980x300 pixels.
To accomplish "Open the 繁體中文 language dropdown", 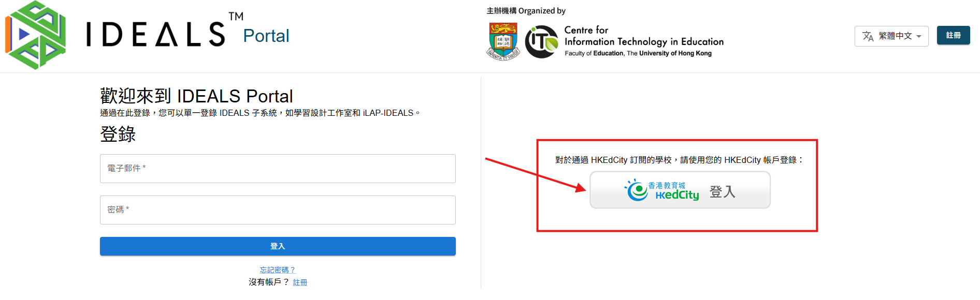I will coord(891,36).
